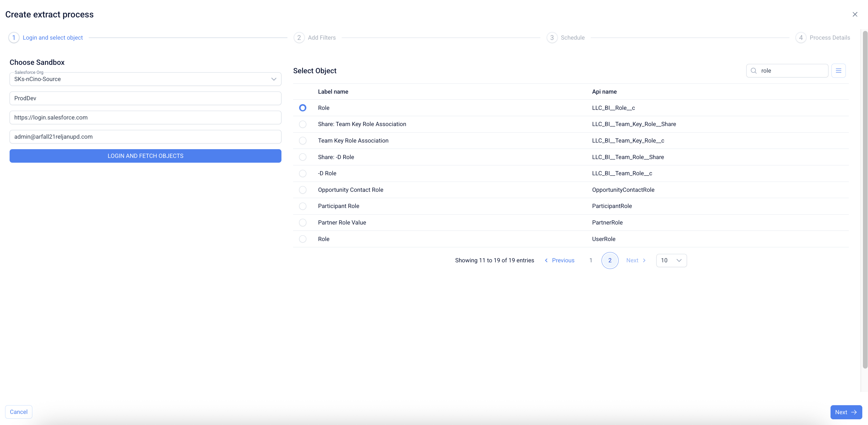The image size is (868, 425).
Task: Click the role search input field
Action: [792, 71]
